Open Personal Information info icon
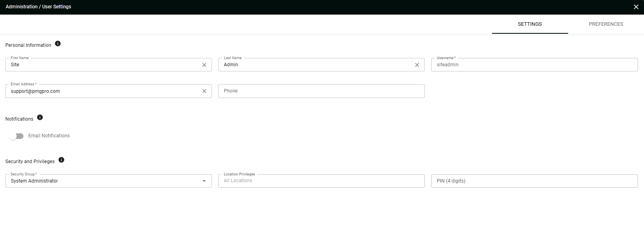This screenshot has height=229, width=644. point(58,44)
